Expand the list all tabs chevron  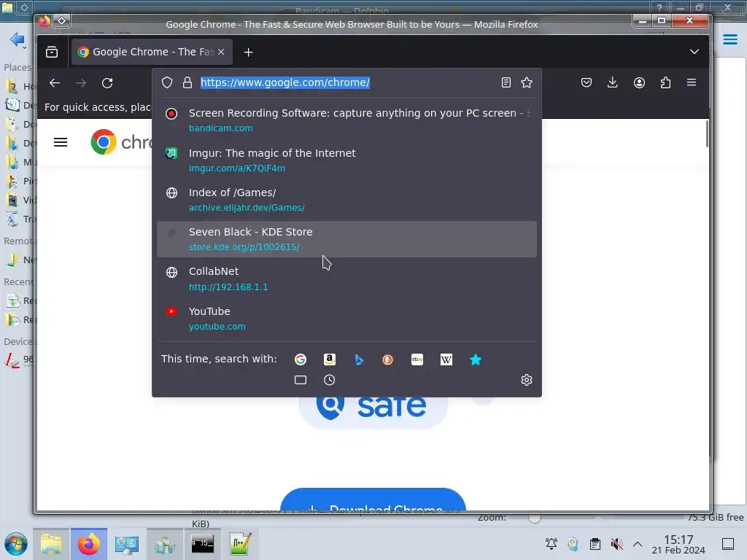(694, 52)
